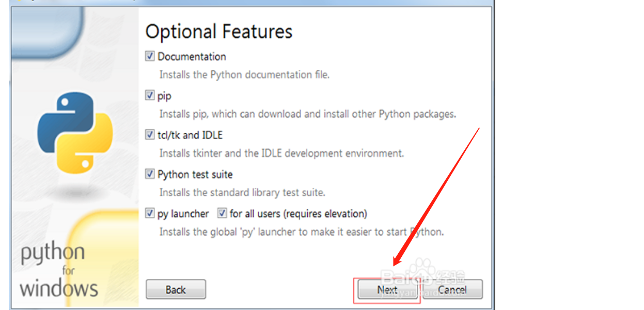The image size is (644, 310).
Task: Click "Installs the Python documentation file." text
Action: [244, 75]
